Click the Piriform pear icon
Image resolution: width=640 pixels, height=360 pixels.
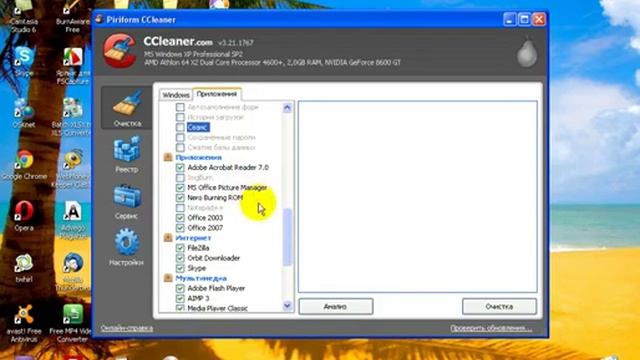click(527, 52)
